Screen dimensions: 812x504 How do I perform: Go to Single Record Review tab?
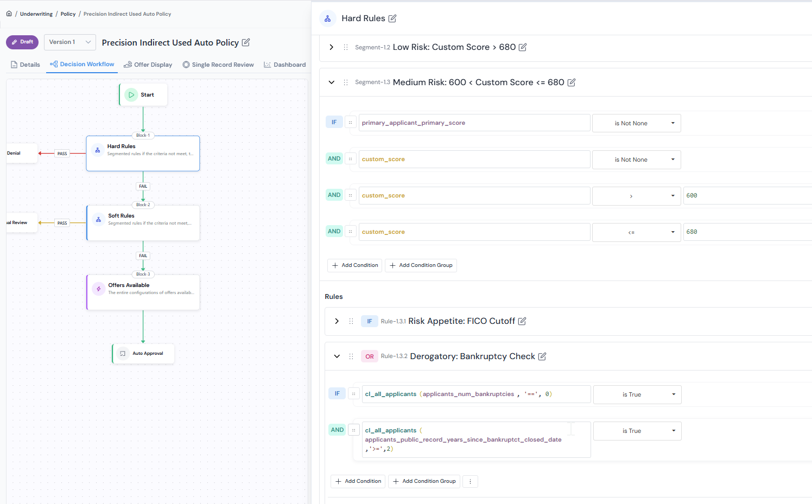[x=218, y=65]
